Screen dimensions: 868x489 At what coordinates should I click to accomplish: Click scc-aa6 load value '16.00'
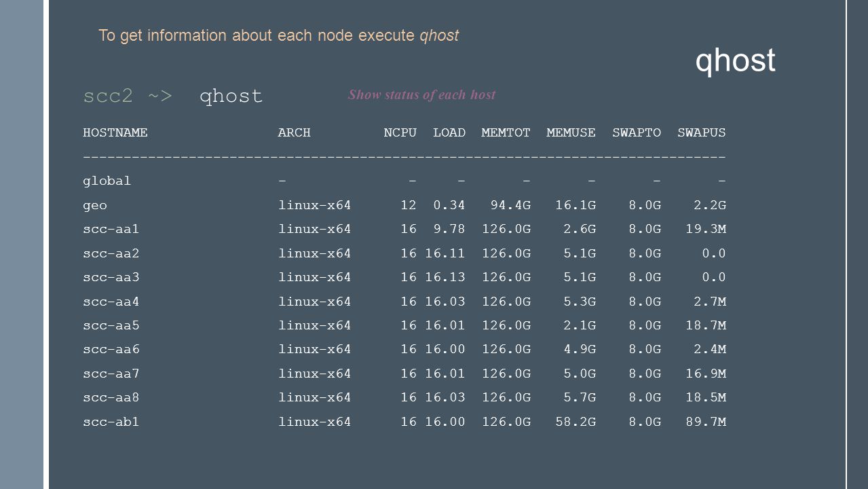click(x=445, y=350)
